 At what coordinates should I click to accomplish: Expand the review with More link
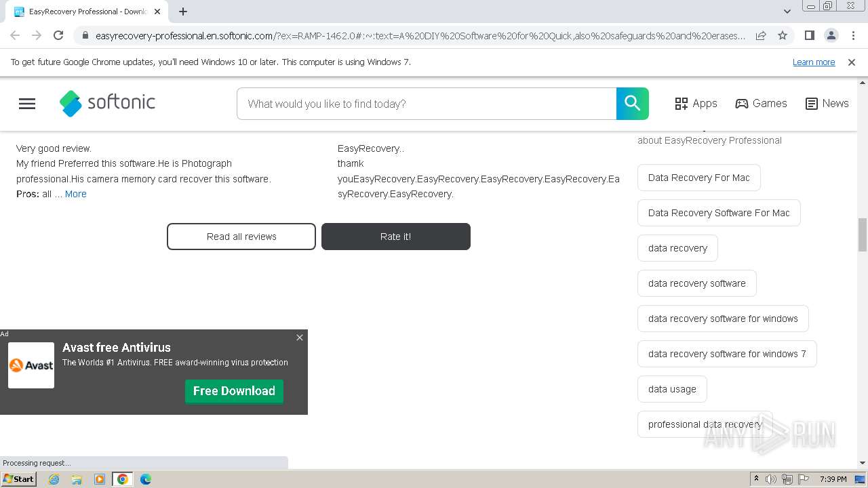coord(76,194)
